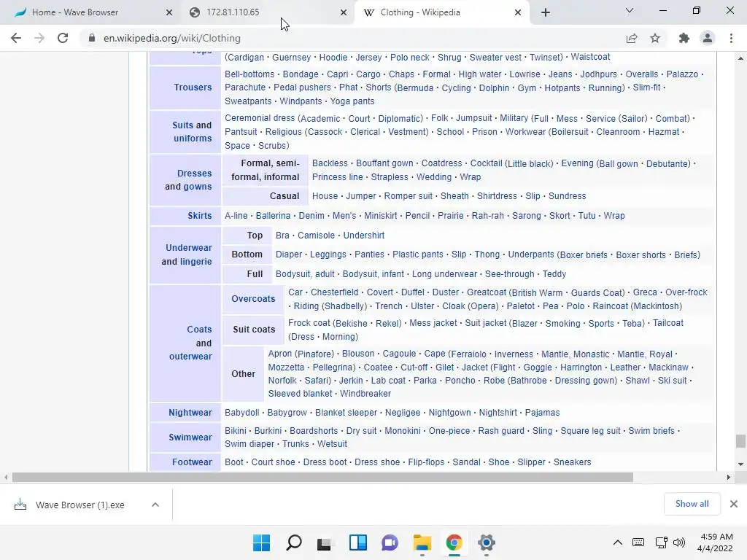This screenshot has width=747, height=560.
Task: Follow the Yoga pants link
Action: [352, 101]
